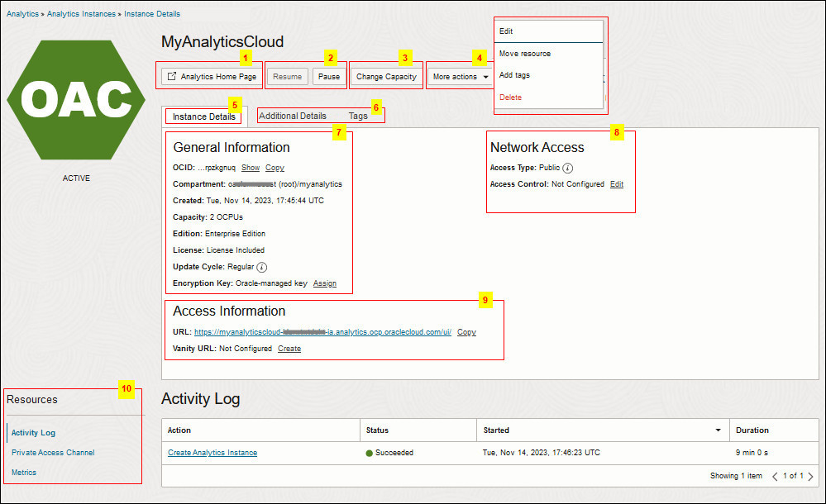This screenshot has height=504, width=826.
Task: Open Metrics in the Resources panel
Action: [23, 472]
